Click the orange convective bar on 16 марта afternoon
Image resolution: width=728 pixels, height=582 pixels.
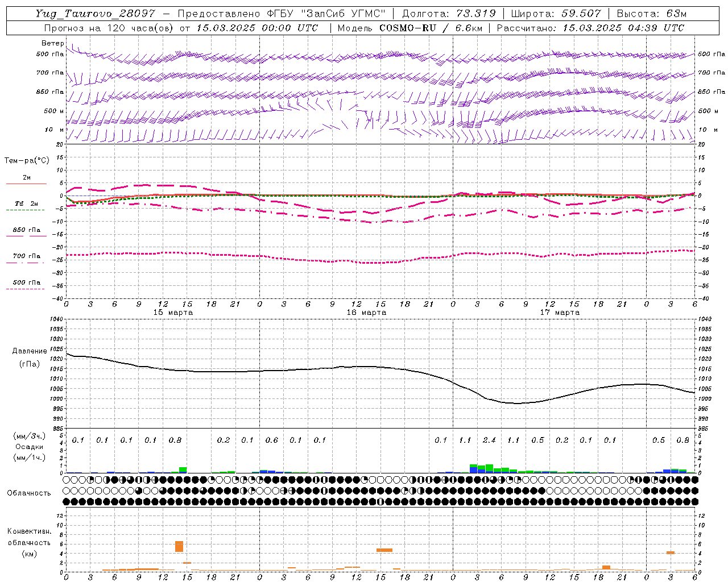click(x=384, y=550)
